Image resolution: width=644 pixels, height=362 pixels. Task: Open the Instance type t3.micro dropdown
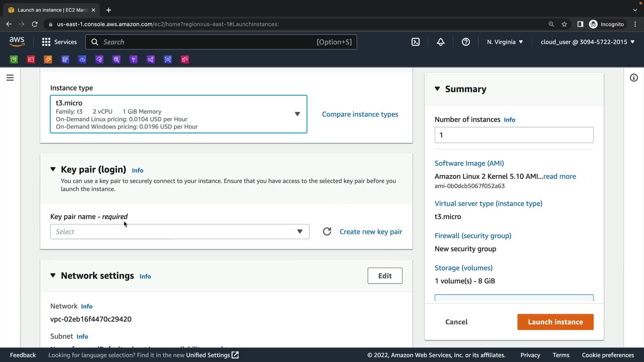pyautogui.click(x=178, y=114)
